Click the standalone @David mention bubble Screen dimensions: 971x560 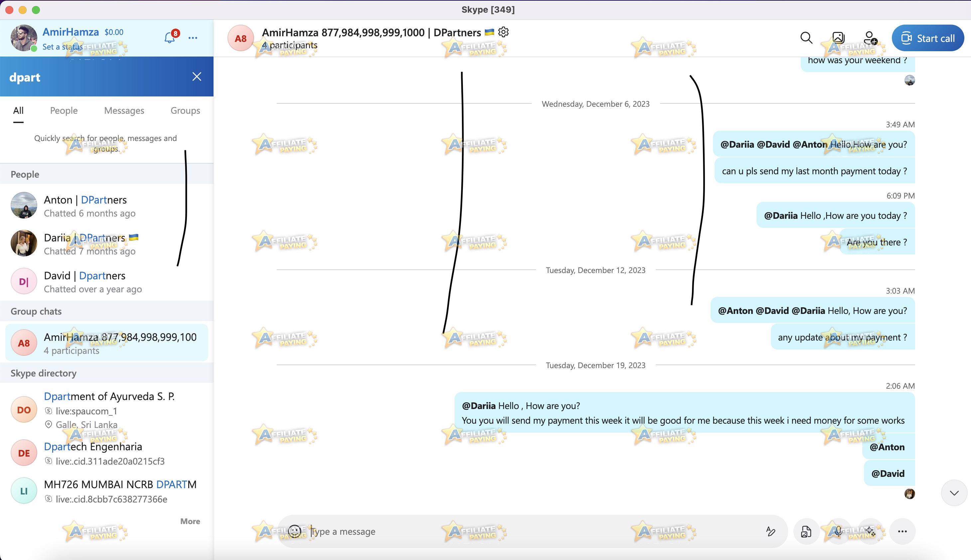point(889,474)
